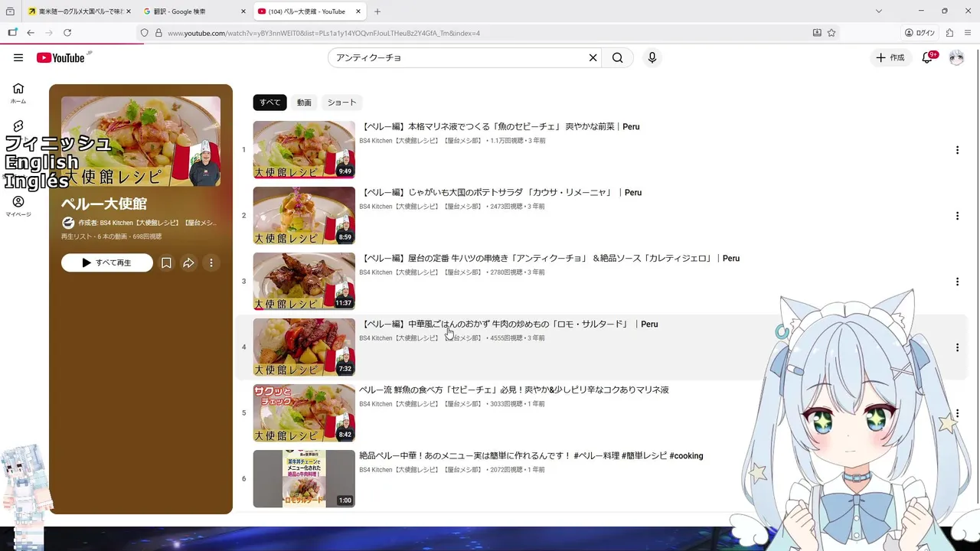Bookmark this page with star

(831, 33)
